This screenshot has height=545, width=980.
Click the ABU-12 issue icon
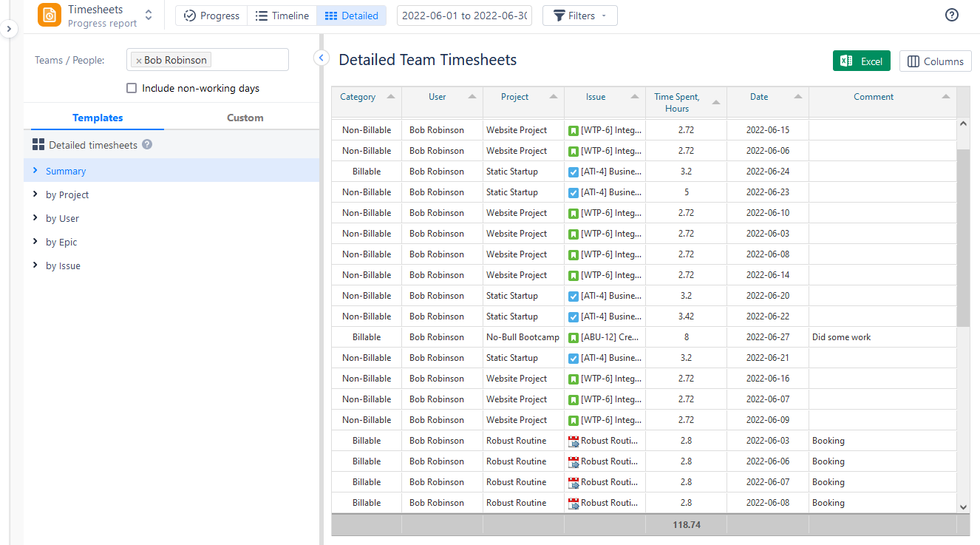click(x=574, y=337)
